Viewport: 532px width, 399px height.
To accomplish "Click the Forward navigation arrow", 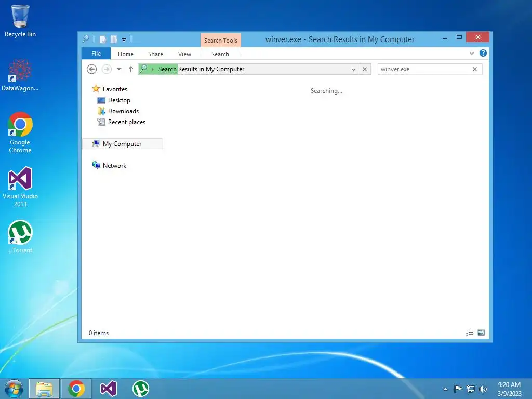I will click(x=107, y=69).
